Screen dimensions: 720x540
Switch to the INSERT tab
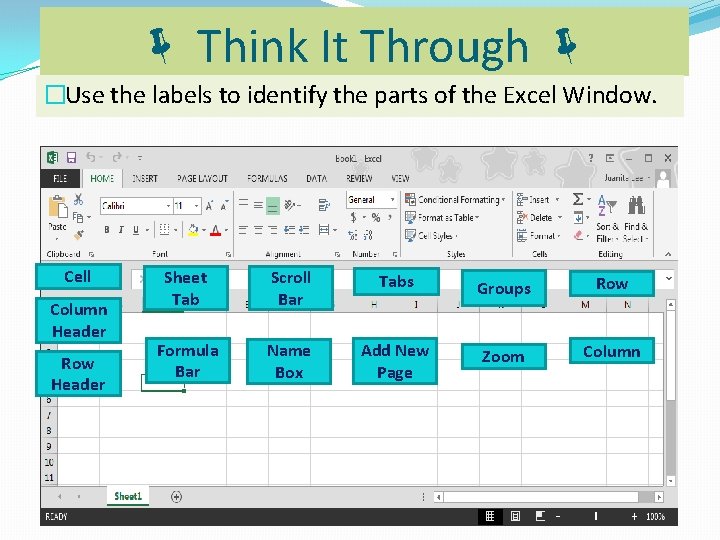coord(144,178)
